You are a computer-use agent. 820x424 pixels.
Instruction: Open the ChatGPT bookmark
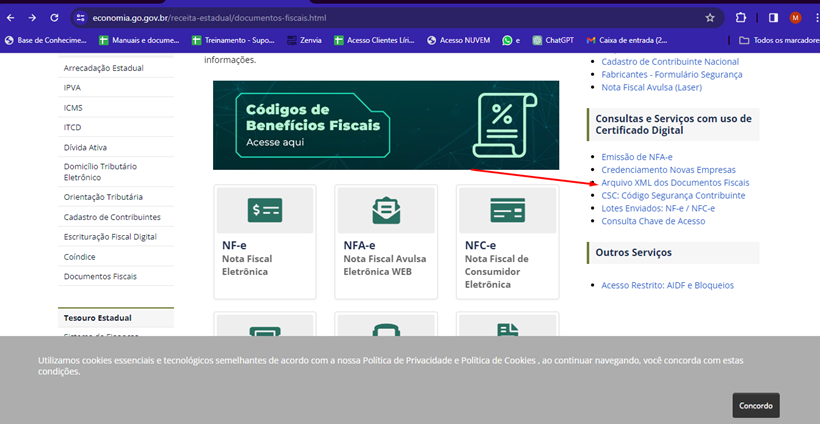tap(551, 40)
